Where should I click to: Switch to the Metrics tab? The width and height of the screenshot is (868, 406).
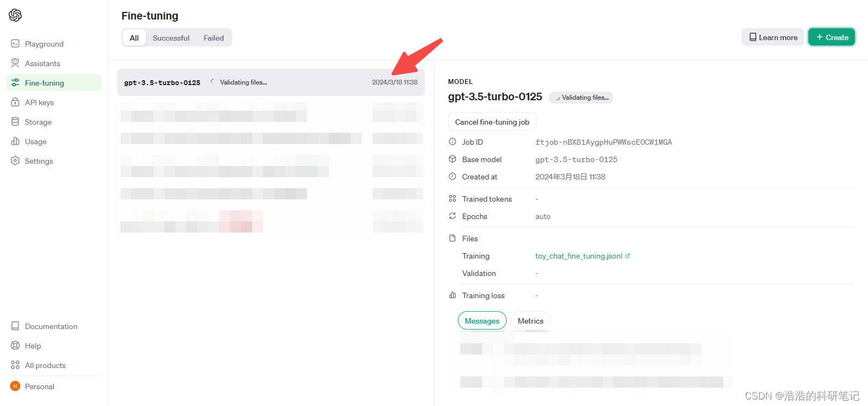pyautogui.click(x=531, y=320)
